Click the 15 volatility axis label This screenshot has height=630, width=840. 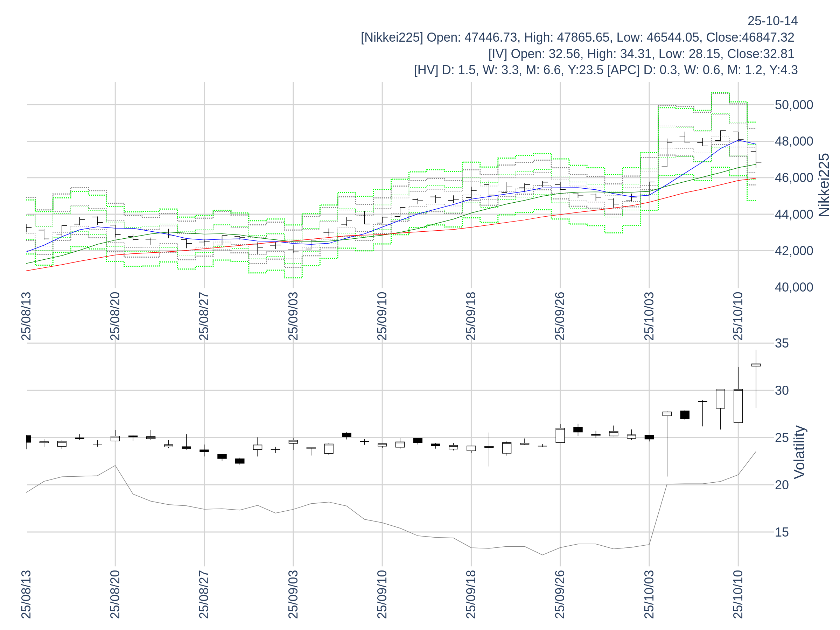(782, 532)
